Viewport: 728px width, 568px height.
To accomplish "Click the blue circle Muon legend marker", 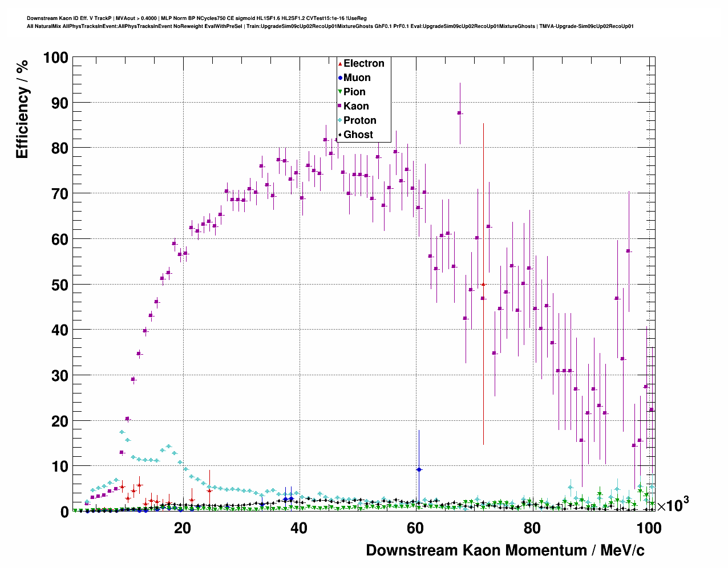I will [x=340, y=78].
